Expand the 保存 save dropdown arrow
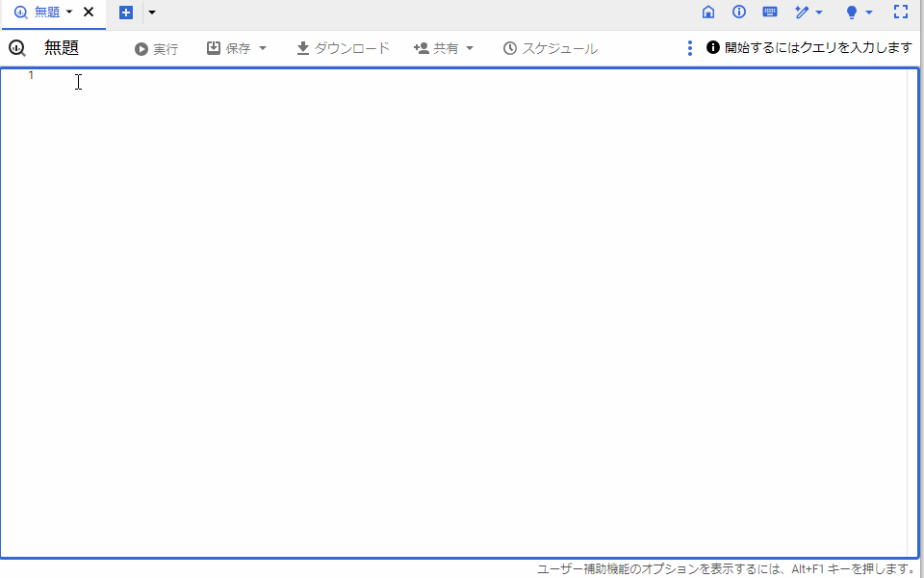Image resolution: width=924 pixels, height=578 pixels. (x=262, y=47)
